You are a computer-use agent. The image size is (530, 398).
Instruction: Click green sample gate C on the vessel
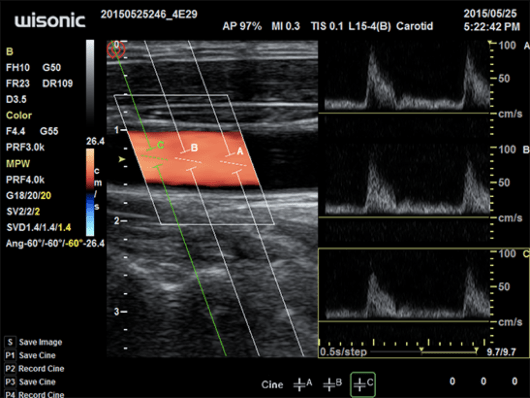point(154,157)
